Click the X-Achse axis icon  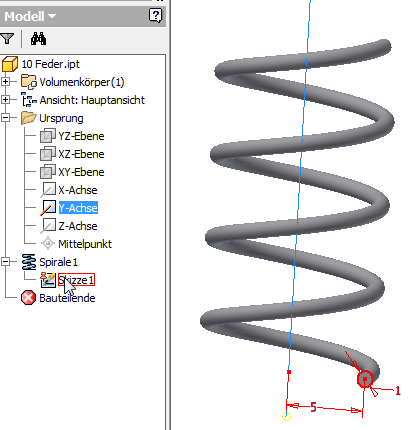(48, 190)
